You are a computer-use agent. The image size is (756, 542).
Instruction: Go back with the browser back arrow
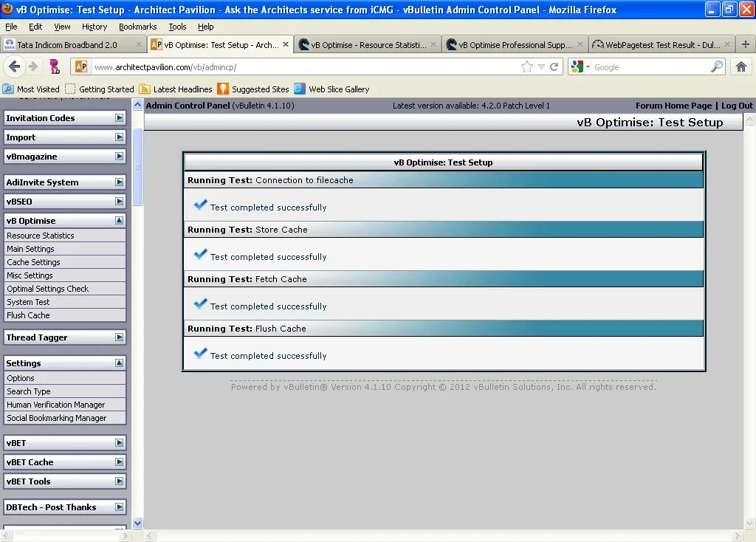point(15,66)
